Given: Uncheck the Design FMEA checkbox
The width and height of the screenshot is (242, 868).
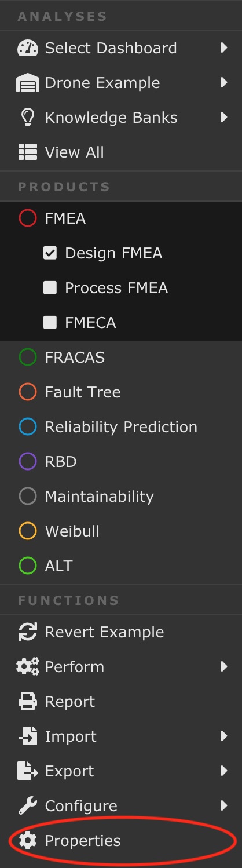Looking at the screenshot, I should (50, 253).
